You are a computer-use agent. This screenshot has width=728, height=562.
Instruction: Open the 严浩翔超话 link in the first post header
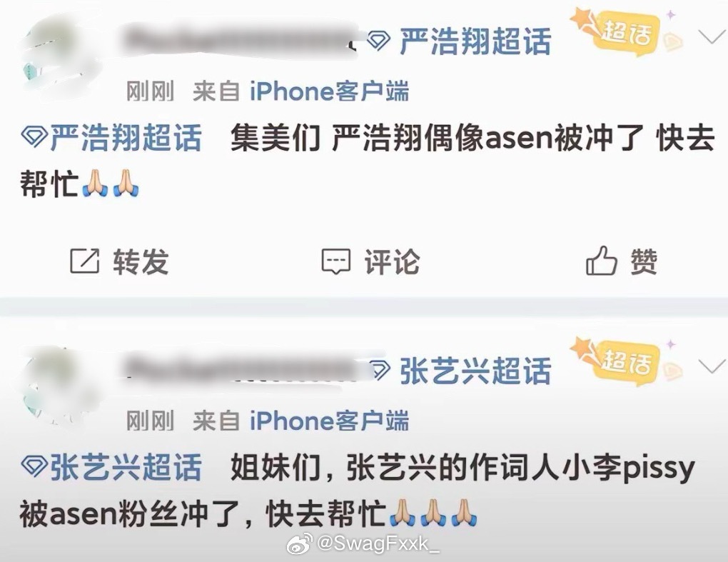pyautogui.click(x=475, y=41)
